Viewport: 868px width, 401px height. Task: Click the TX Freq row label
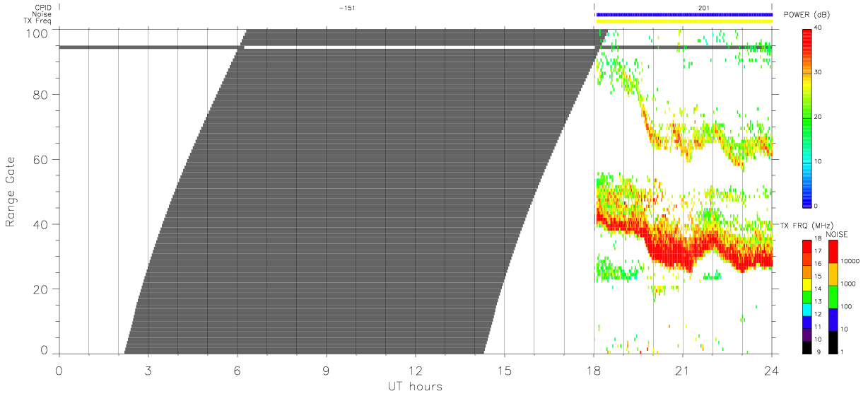37,21
